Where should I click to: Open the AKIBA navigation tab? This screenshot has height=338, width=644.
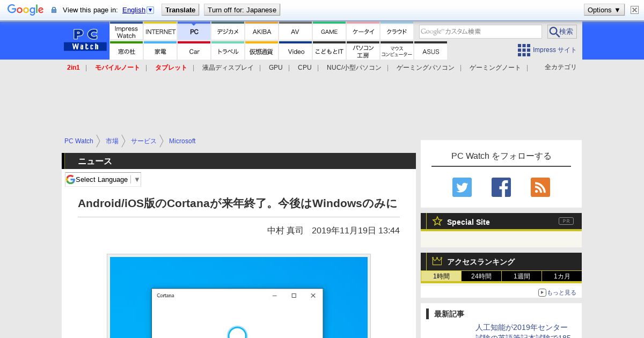(261, 31)
